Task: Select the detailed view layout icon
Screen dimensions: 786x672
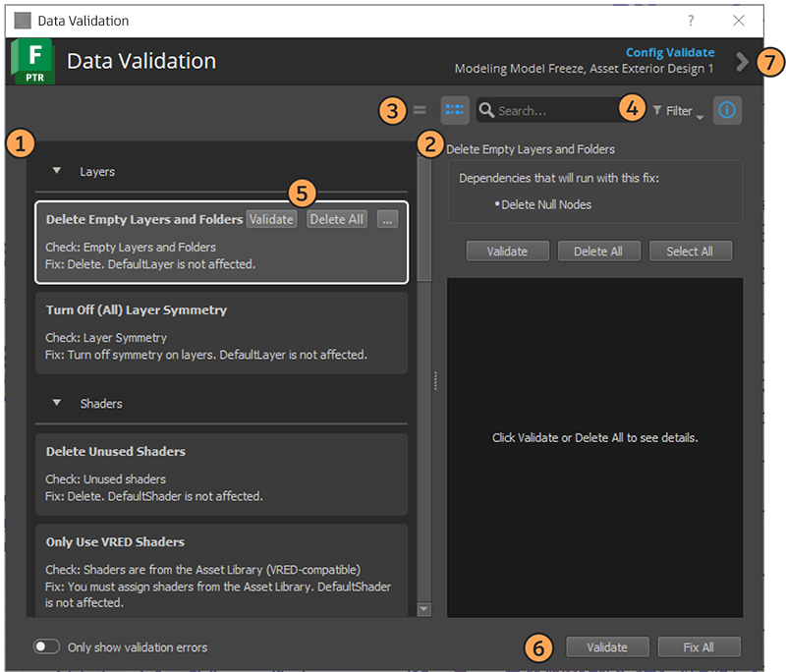Action: pyautogui.click(x=455, y=111)
